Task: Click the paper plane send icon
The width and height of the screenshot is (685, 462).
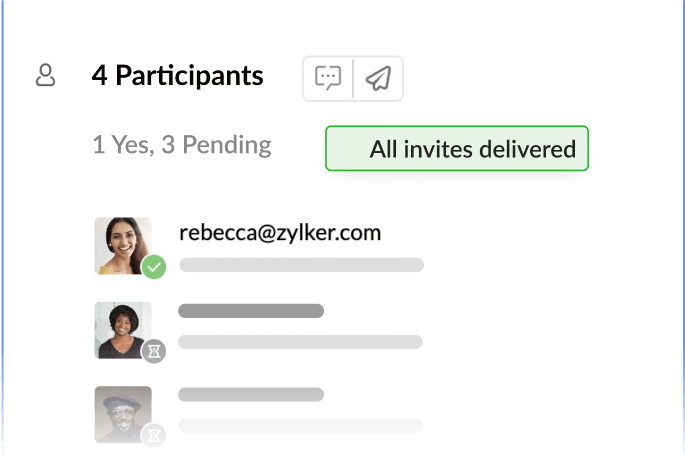Action: pos(377,78)
